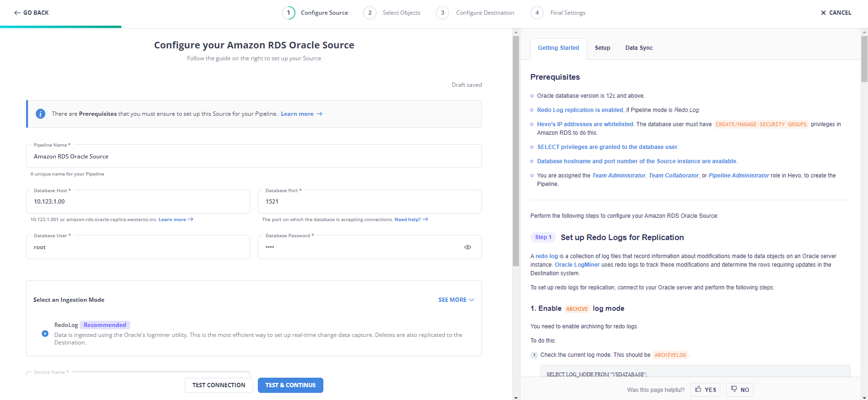Viewport: 868px width, 400px height.
Task: Click the arrow after Prerequisites Learn more
Action: (320, 114)
